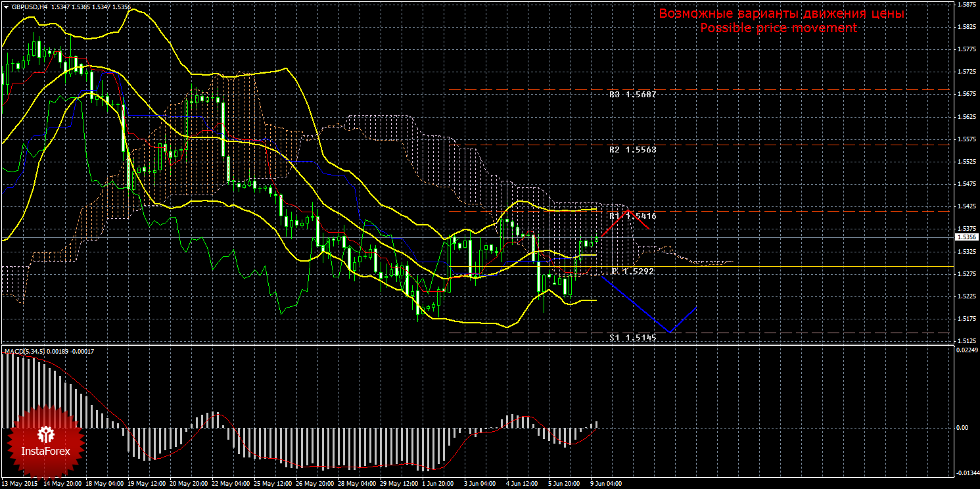
Task: Click the GBPUSD,H4 symbol title text
Action: coord(29,7)
